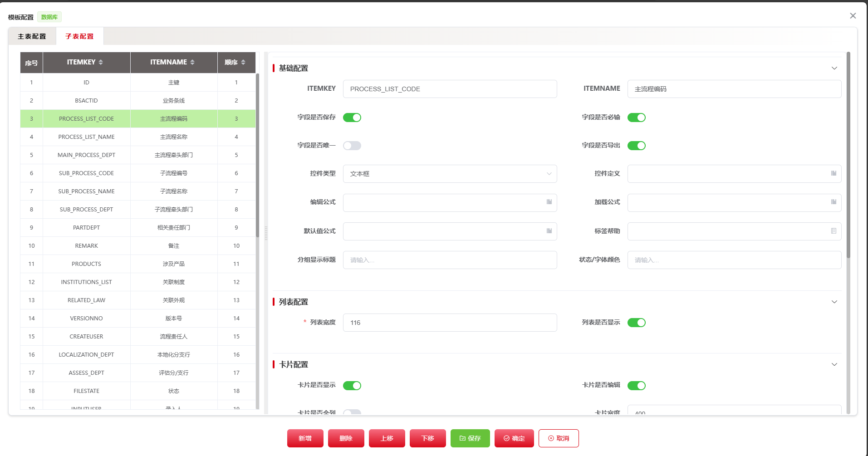Select the PRODUCTS row
This screenshot has width=868, height=456.
[138, 264]
